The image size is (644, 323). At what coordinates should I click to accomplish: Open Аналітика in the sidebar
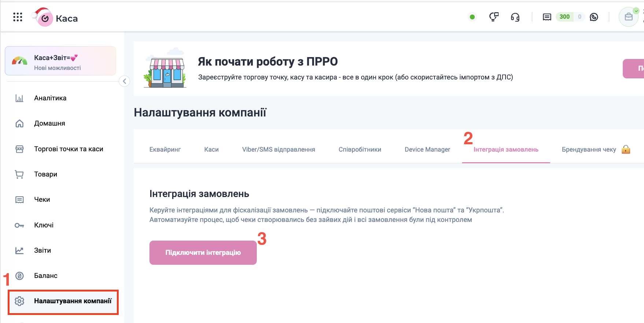[50, 98]
